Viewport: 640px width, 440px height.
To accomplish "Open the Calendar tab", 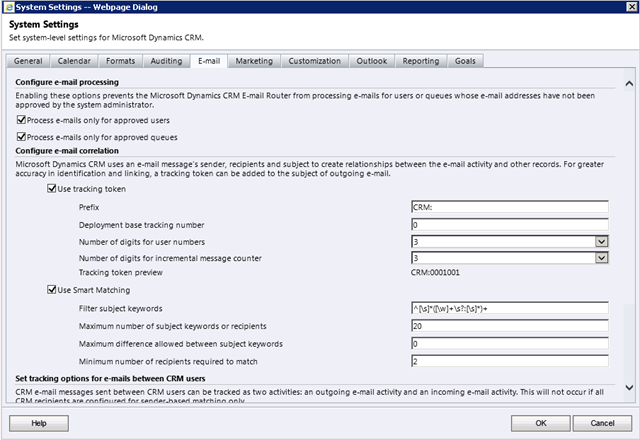I will tap(73, 61).
